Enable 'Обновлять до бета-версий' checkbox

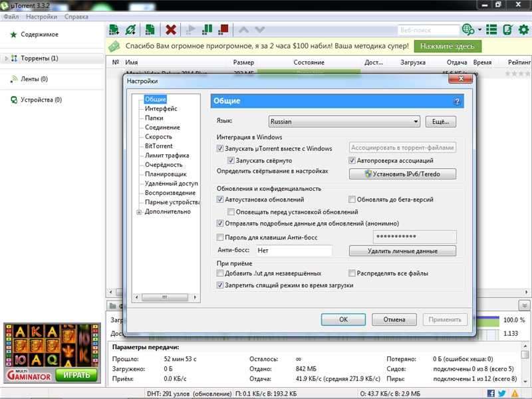[x=352, y=199]
